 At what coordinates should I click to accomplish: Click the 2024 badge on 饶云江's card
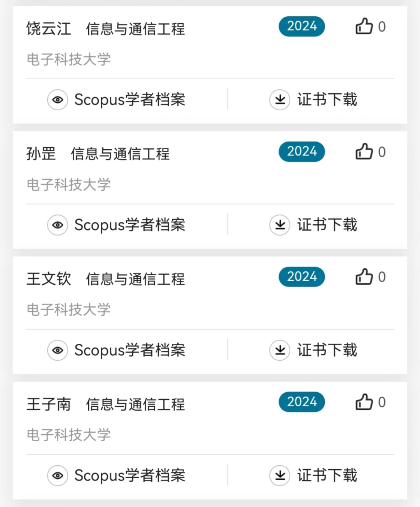(302, 26)
